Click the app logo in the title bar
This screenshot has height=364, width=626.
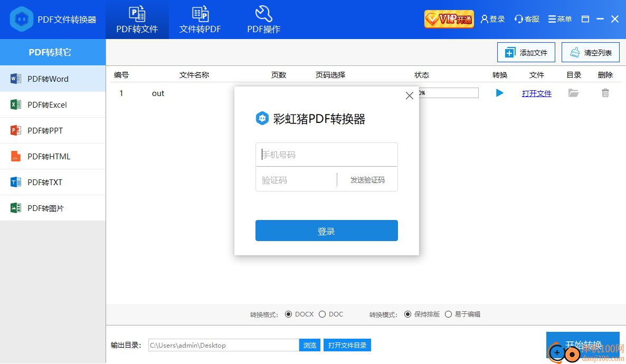(x=22, y=19)
